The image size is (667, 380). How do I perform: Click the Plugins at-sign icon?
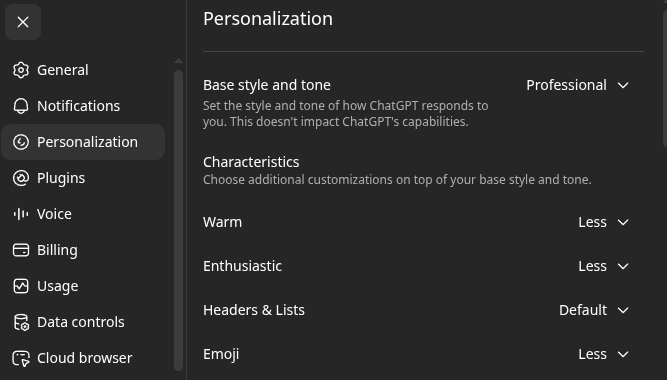(21, 178)
